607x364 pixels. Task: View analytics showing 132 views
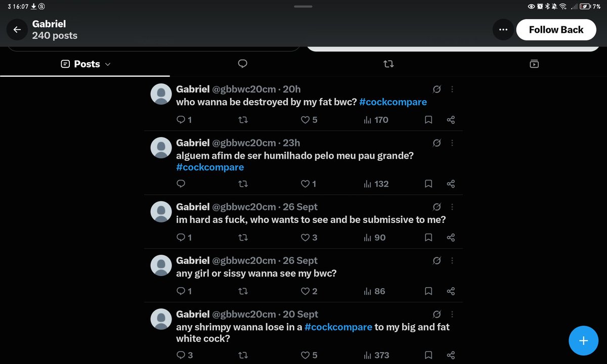[376, 184]
